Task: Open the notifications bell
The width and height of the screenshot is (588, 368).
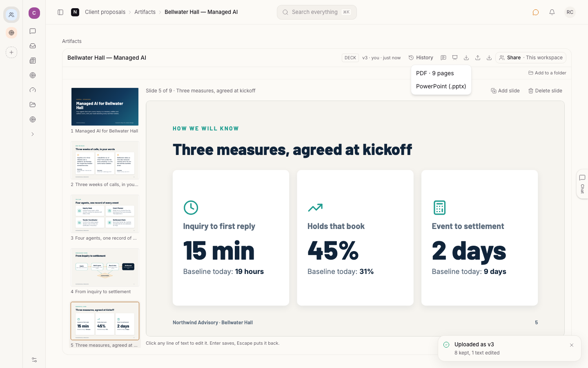Action: click(x=552, y=12)
